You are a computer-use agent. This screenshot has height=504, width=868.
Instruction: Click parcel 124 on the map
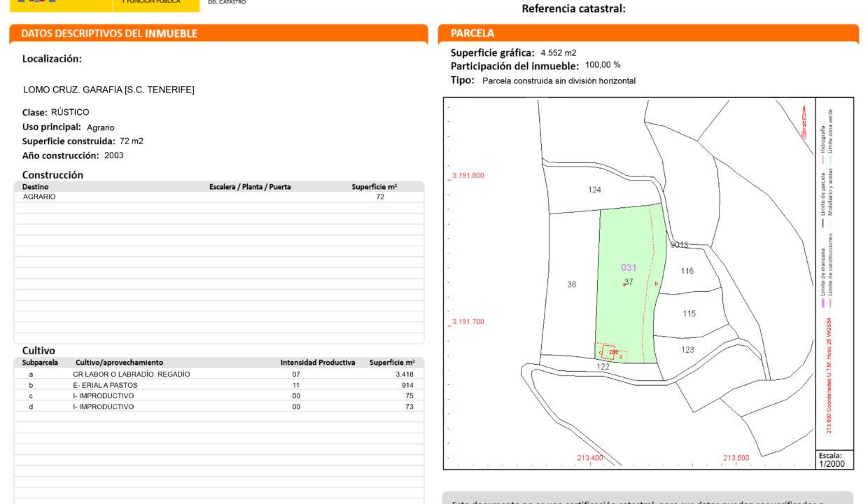tap(594, 190)
